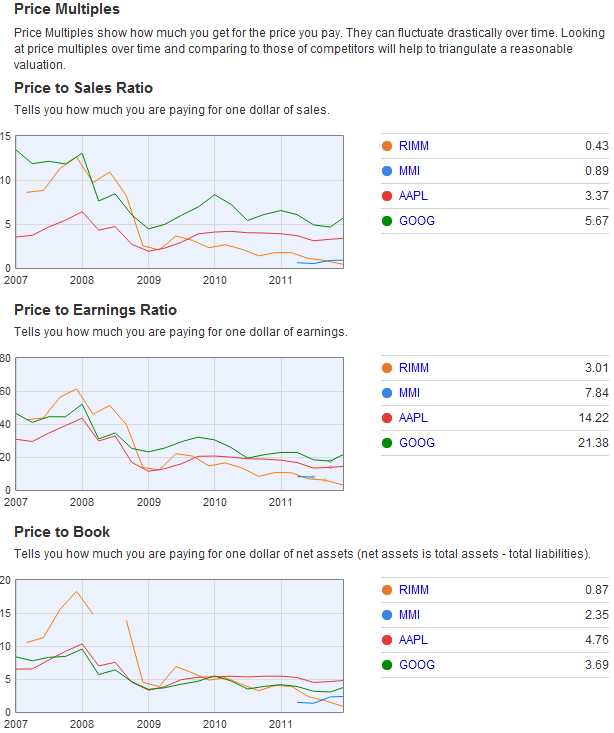Click the orange RIMM dot in Price to Earnings legend
Screen dimensions: 614x733
(387, 368)
